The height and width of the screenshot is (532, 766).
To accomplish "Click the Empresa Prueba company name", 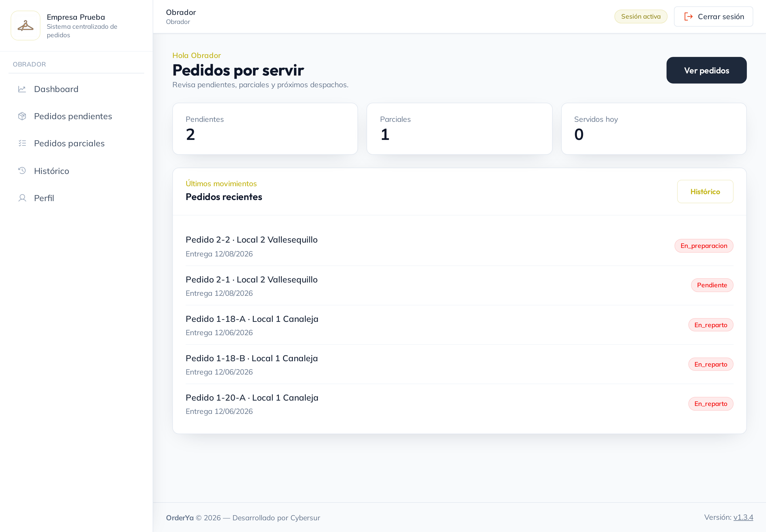I will (x=76, y=17).
